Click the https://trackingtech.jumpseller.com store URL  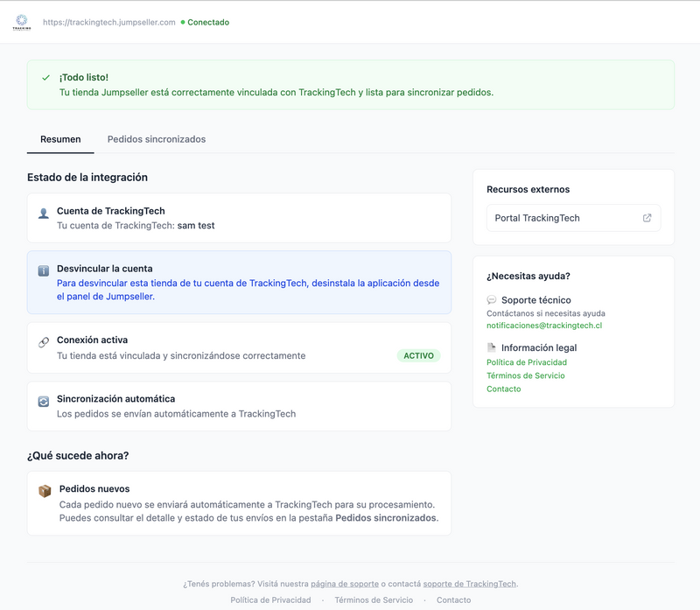pyautogui.click(x=108, y=23)
